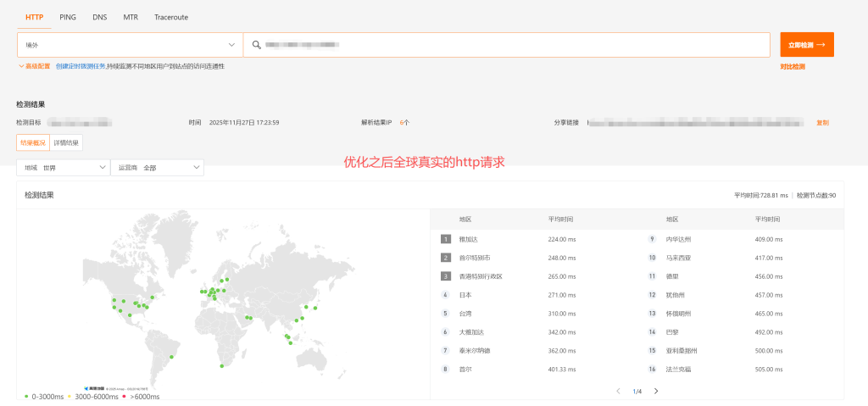Click the 创建定时拨测任务 link

[x=81, y=66]
